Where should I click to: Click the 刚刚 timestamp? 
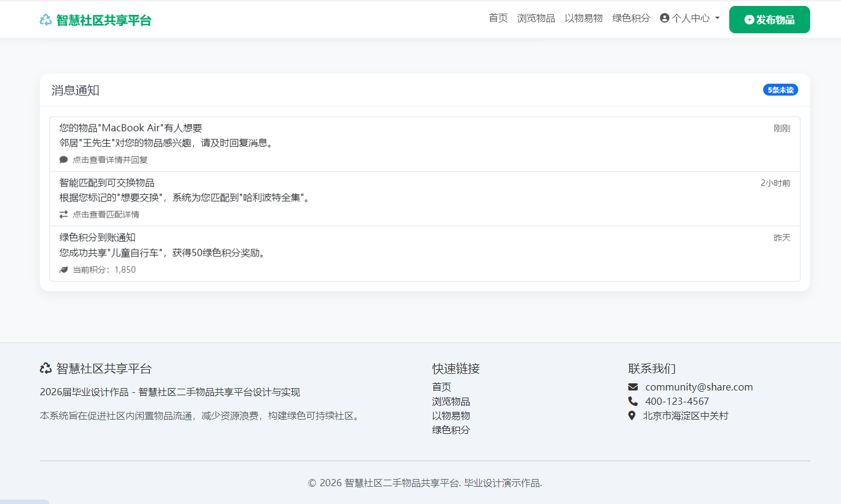782,128
